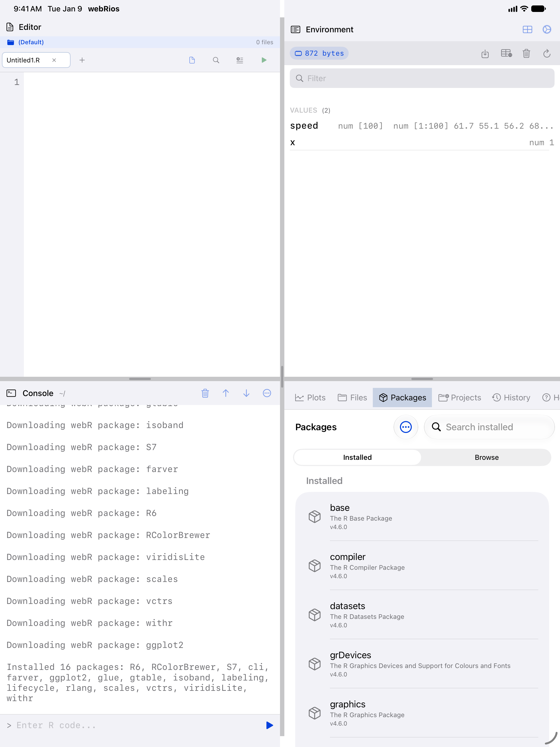Switch to the Files tab
This screenshot has height=747, width=560.
coord(352,397)
